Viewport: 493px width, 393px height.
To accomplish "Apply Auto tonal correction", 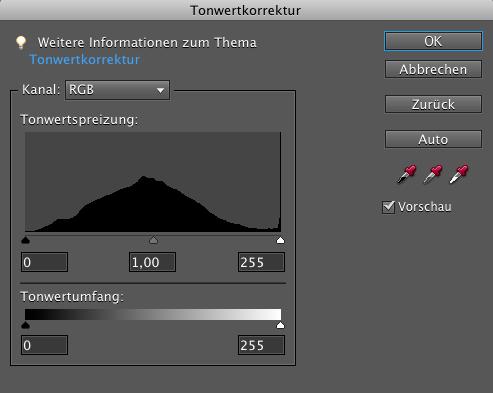I will click(433, 139).
